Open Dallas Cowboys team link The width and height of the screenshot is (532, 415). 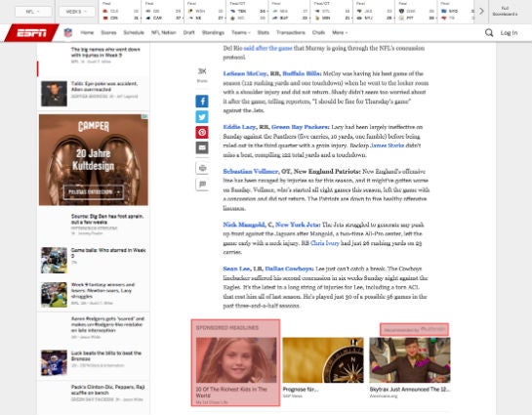click(289, 269)
